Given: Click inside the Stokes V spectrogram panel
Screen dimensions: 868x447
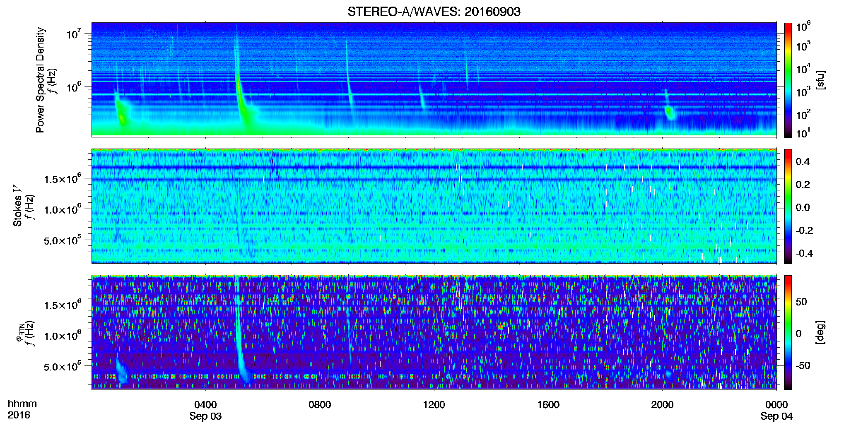Looking at the screenshot, I should click(434, 206).
